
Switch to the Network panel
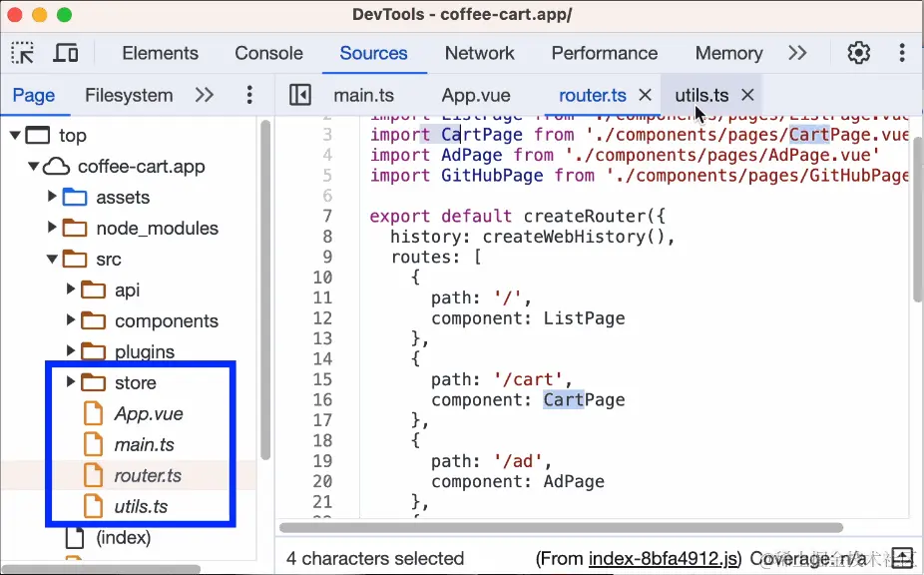tap(480, 53)
